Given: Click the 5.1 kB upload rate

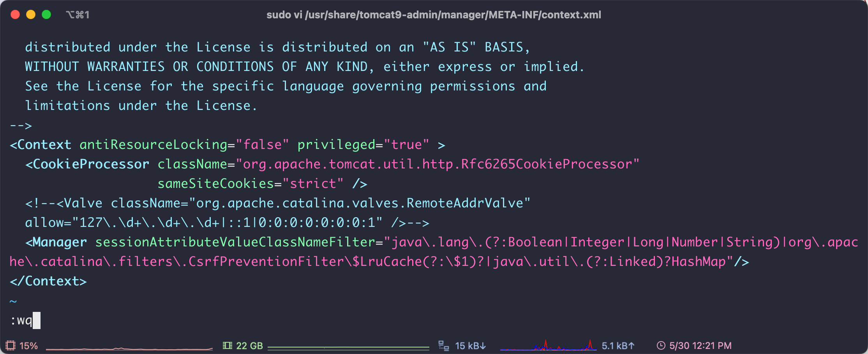Looking at the screenshot, I should coord(618,346).
